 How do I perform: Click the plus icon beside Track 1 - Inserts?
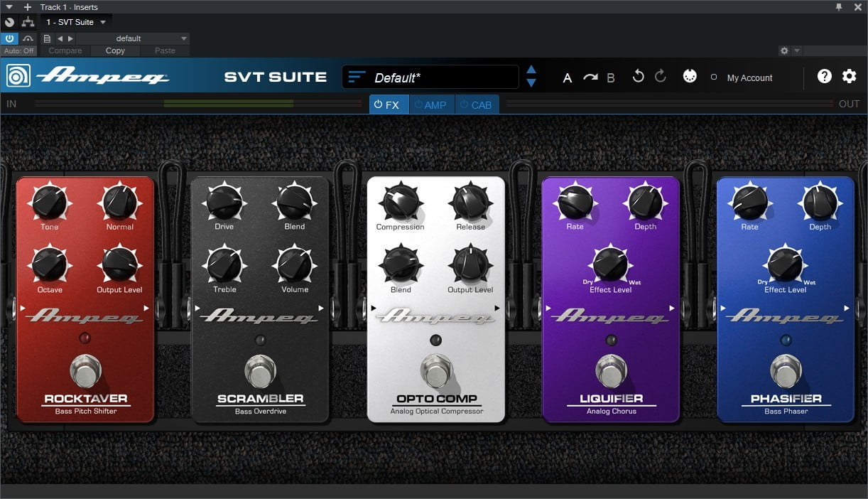28,7
